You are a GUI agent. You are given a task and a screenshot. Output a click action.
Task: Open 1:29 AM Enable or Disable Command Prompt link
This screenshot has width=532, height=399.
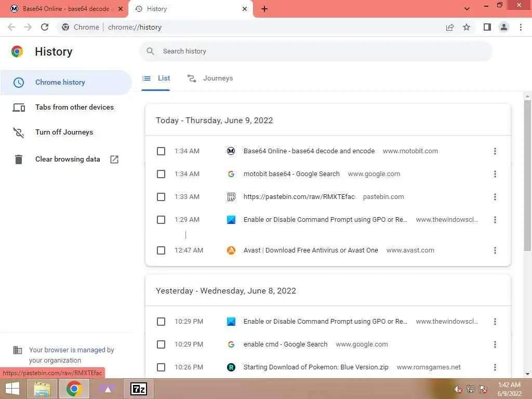pos(325,220)
